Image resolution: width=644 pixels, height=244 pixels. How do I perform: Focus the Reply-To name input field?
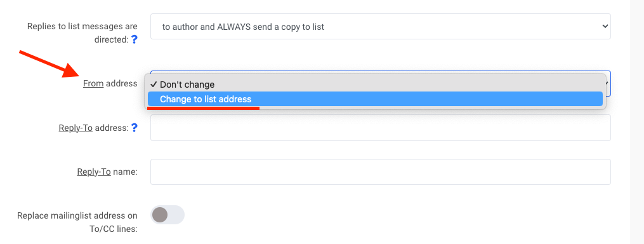(x=380, y=172)
